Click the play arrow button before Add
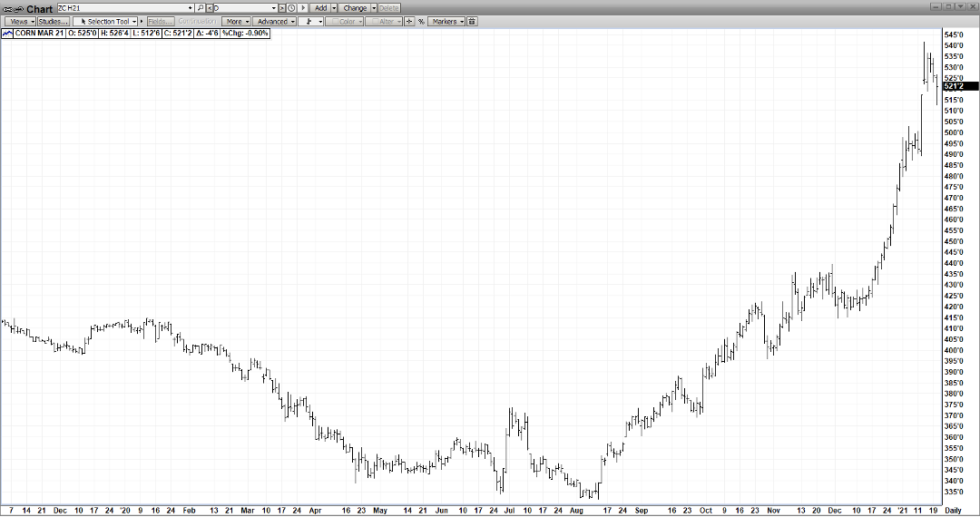Screen dimensions: 980x517 point(303,8)
